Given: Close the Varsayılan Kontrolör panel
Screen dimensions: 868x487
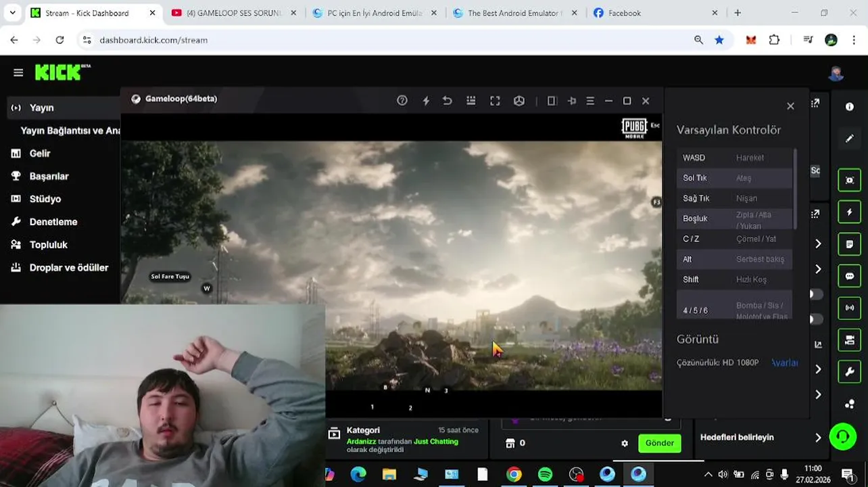Looking at the screenshot, I should pyautogui.click(x=790, y=106).
